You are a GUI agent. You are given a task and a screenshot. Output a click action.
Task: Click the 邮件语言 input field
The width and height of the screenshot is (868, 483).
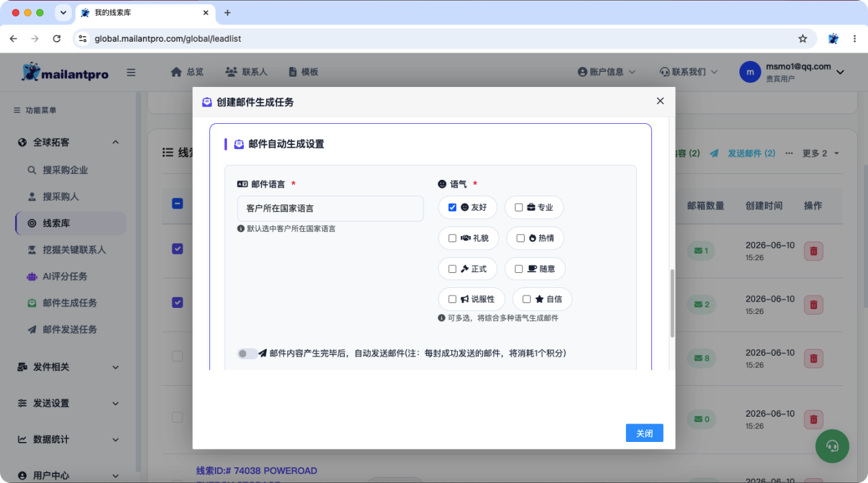(x=330, y=209)
